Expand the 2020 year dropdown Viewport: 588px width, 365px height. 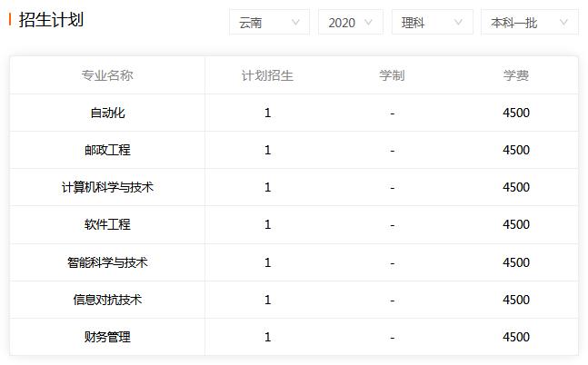[351, 23]
